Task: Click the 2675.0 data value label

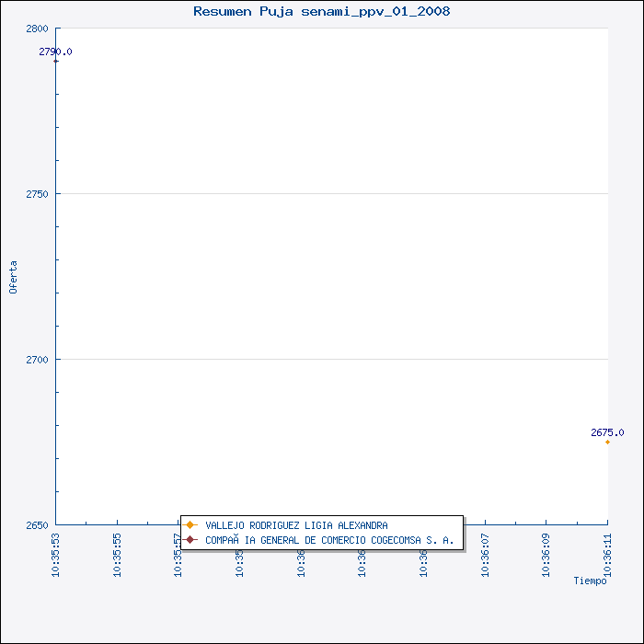Action: click(606, 432)
